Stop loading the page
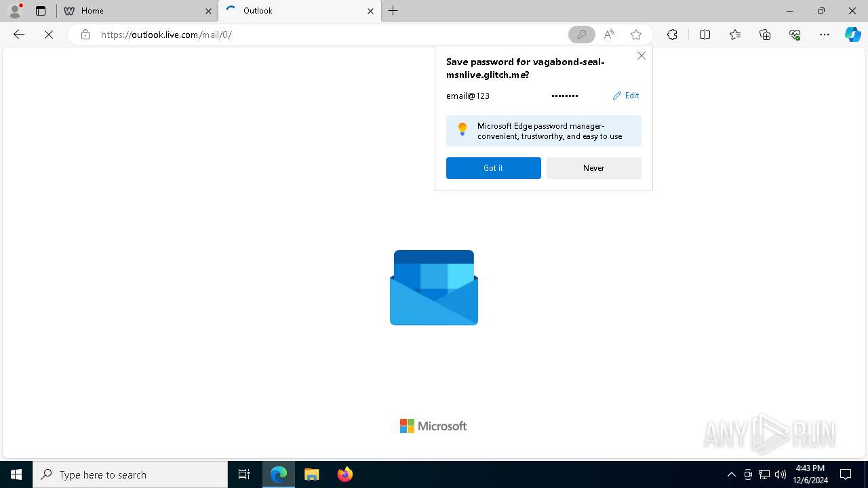This screenshot has height=488, width=868. pyautogui.click(x=49, y=35)
